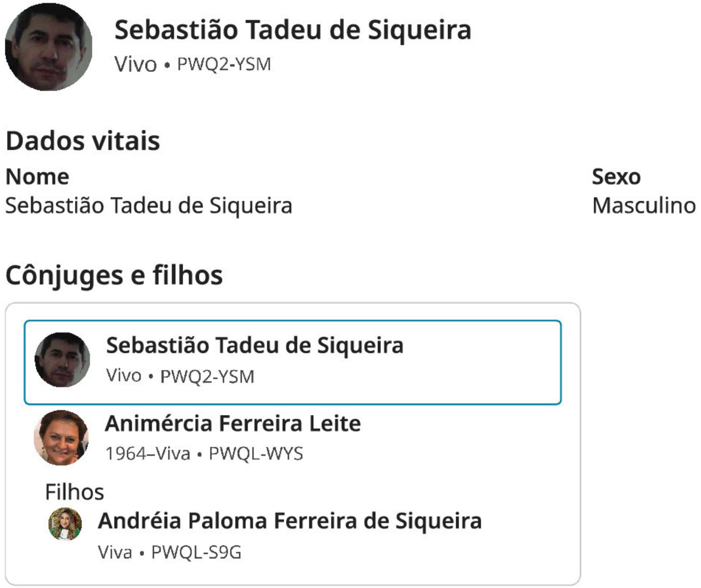Click the Cônjuges e filhos heading
Image resolution: width=701 pixels, height=588 pixels.
[x=114, y=275]
